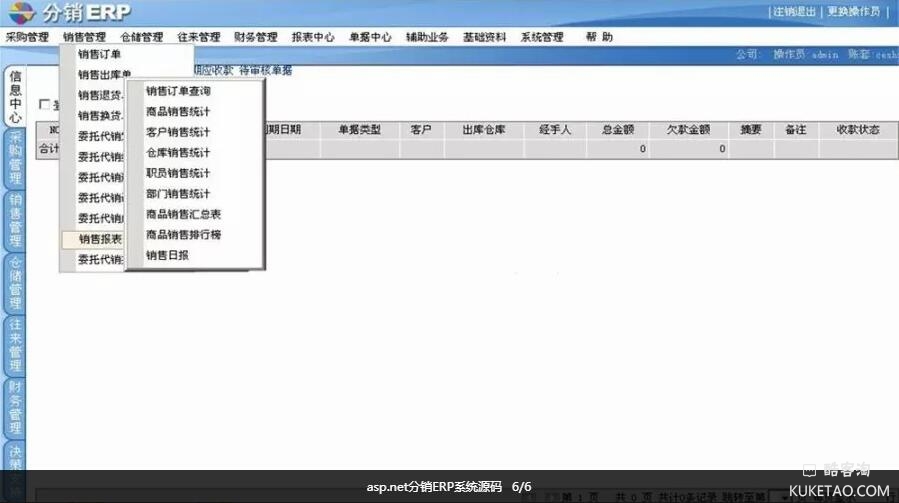
Task: Choose 客户销售统计 in the submenu
Action: click(178, 132)
